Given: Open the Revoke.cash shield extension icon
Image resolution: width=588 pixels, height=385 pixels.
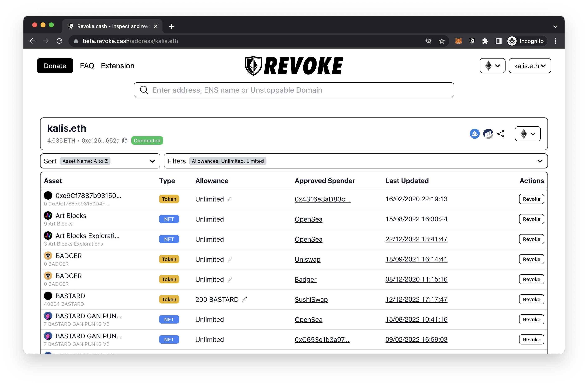Looking at the screenshot, I should coord(472,41).
